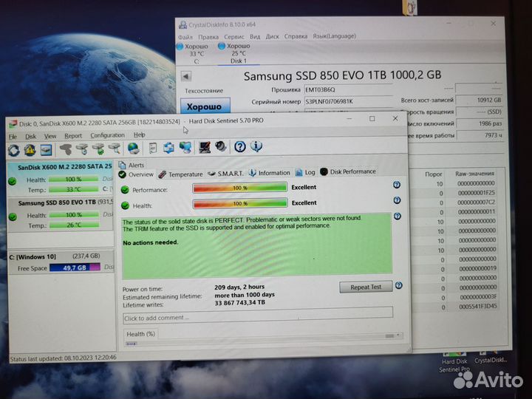Click the question mark Help toolbar icon
Viewport: 532px width, 399px height.
tap(240, 146)
